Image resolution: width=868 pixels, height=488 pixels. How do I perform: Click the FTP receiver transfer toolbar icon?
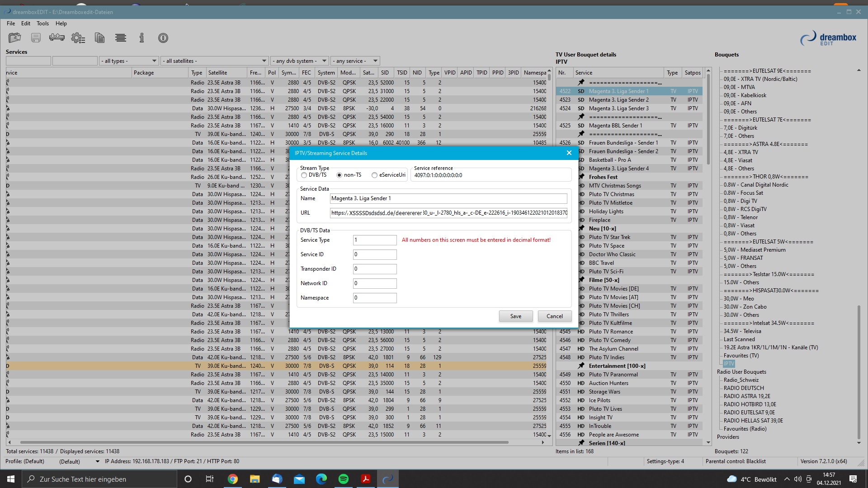[x=57, y=38]
